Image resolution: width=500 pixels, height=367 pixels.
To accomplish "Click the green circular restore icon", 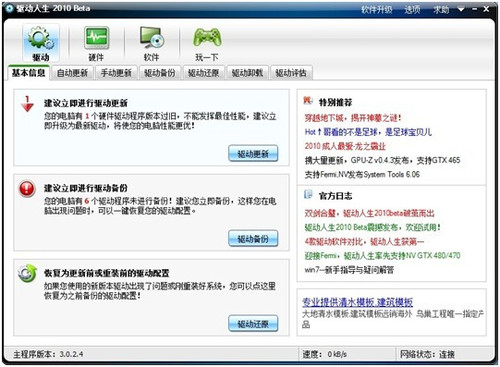I will 27,273.
